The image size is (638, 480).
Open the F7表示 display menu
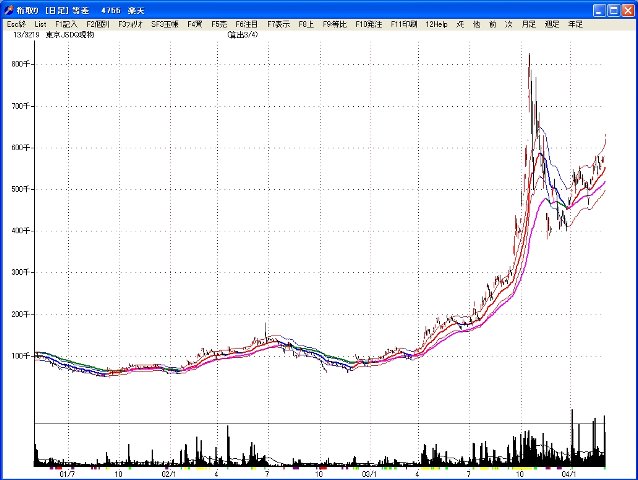279,22
